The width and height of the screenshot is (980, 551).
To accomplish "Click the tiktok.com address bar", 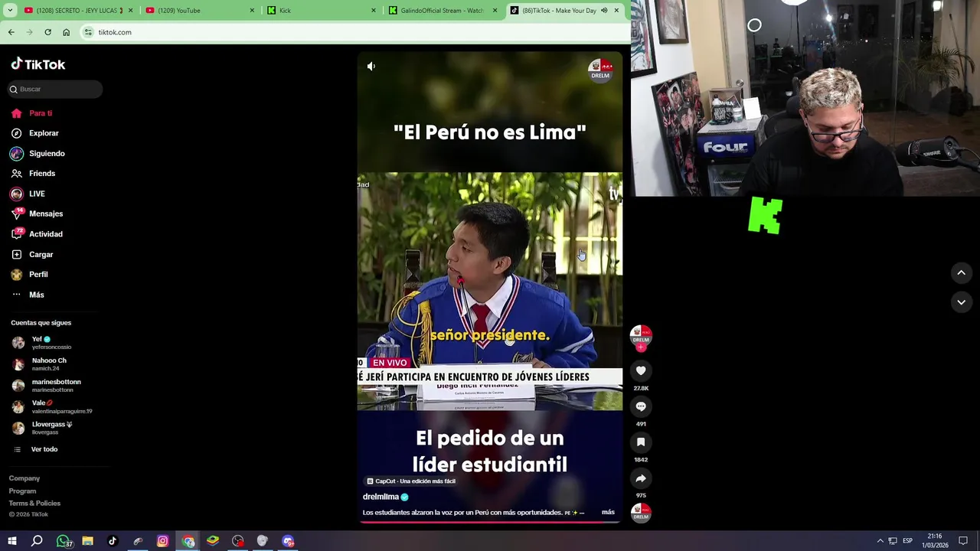I will click(x=352, y=32).
